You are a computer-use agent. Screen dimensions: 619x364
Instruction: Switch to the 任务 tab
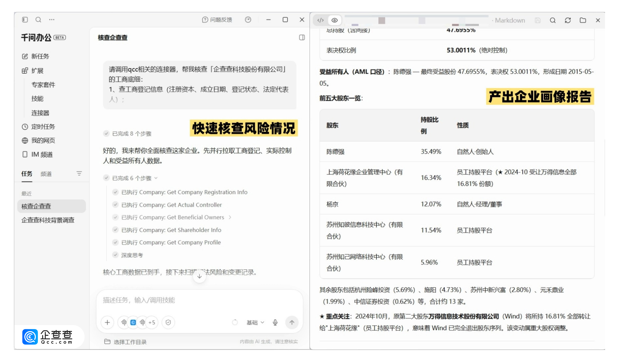[x=27, y=174]
